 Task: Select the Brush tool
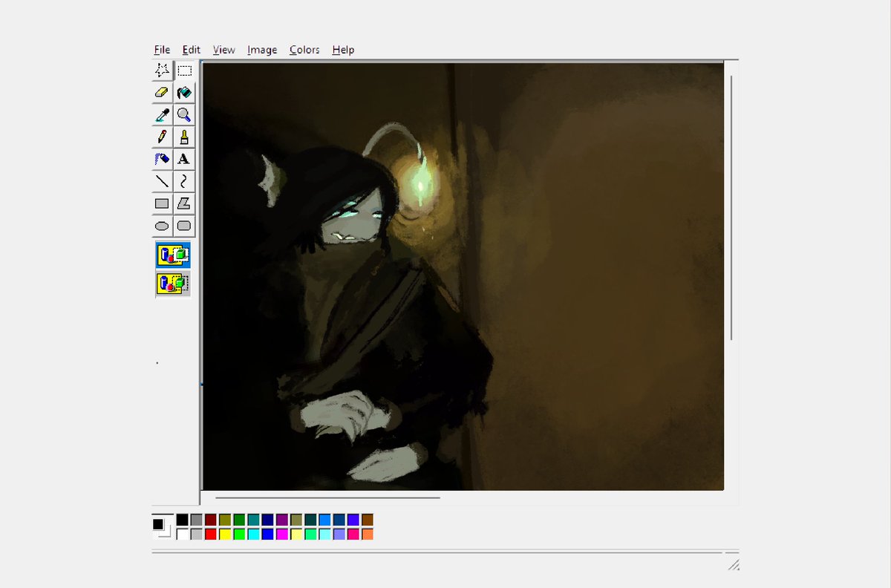184,137
